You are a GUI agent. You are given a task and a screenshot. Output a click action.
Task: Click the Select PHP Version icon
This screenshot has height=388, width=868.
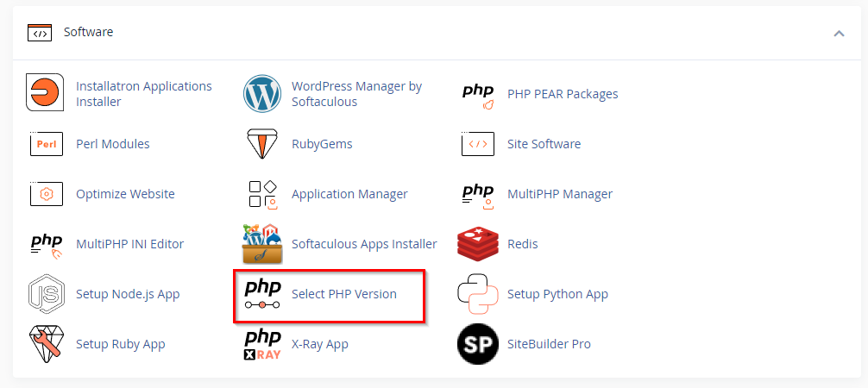(x=262, y=295)
